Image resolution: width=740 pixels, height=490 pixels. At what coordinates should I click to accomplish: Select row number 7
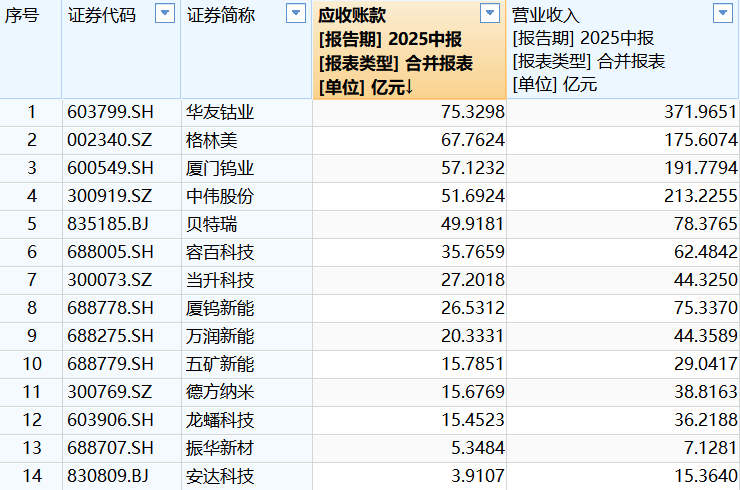tap(31, 280)
